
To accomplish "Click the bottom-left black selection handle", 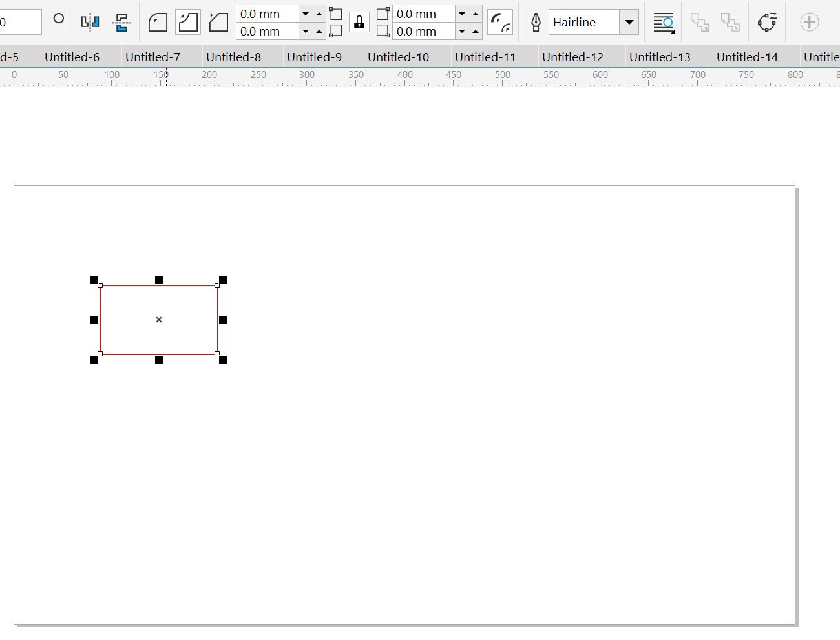I will point(94,360).
